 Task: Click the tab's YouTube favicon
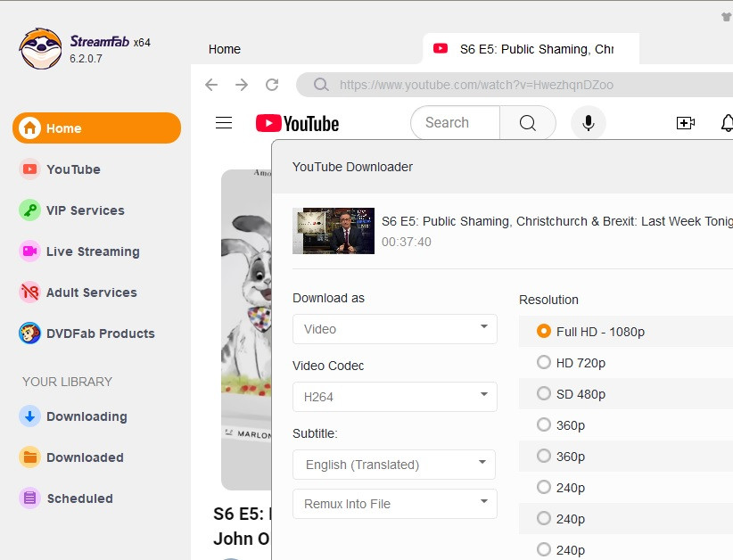click(441, 48)
